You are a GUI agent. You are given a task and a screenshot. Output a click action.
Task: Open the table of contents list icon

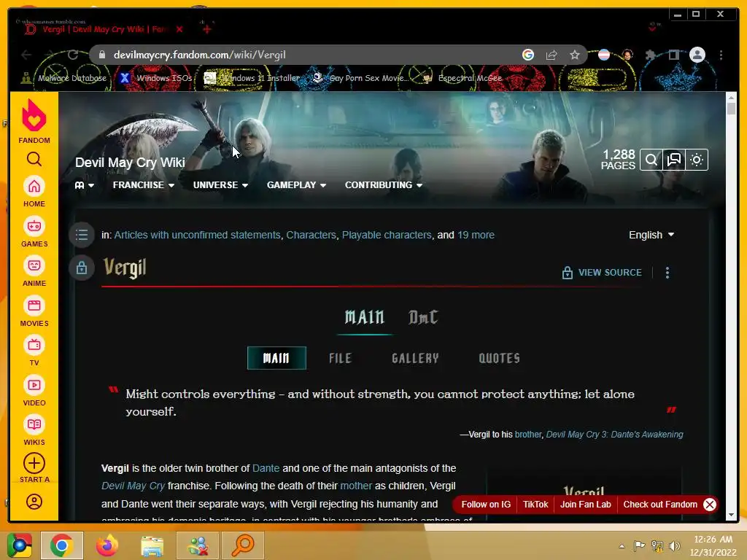tap(82, 235)
